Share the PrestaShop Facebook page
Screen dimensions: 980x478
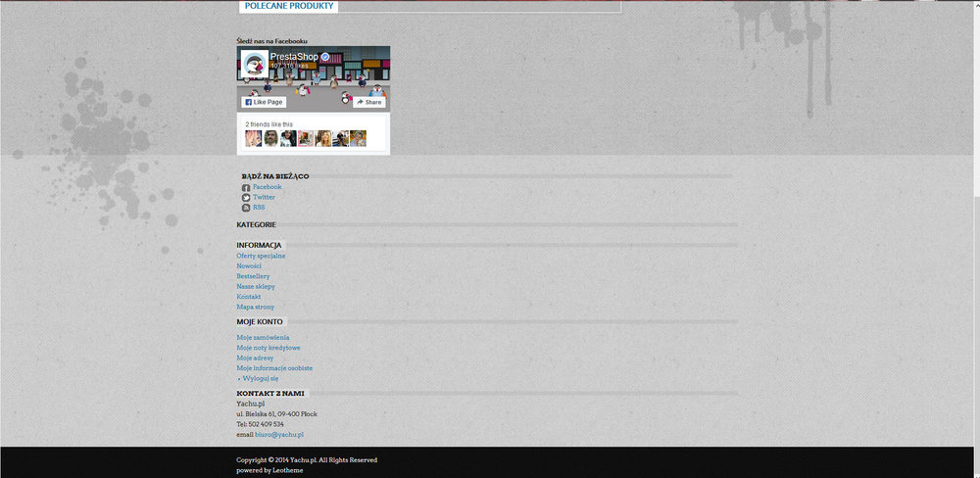point(368,102)
